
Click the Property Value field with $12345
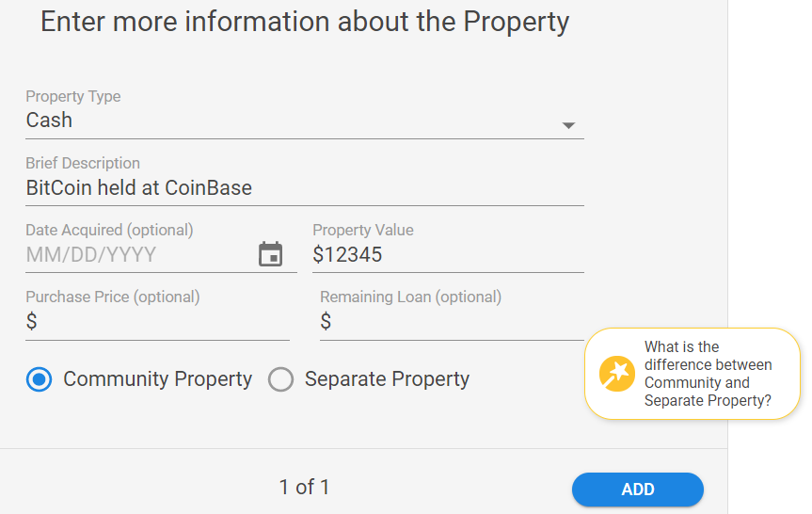[448, 254]
